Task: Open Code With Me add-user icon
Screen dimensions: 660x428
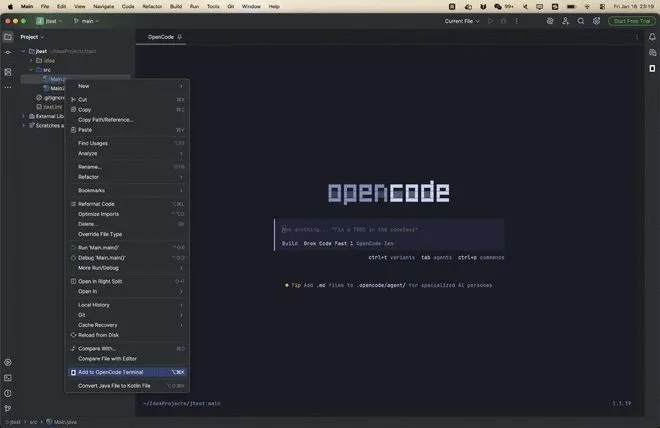Action: point(565,21)
